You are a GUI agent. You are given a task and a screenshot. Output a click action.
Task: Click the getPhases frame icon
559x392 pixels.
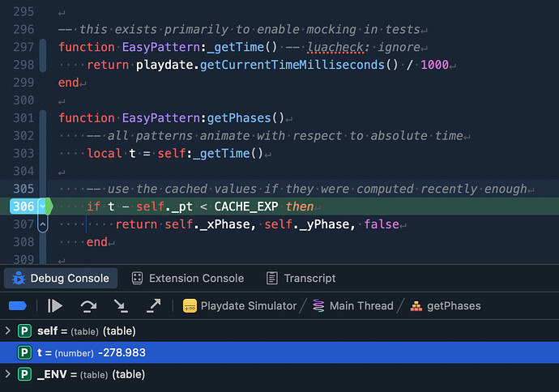(x=416, y=306)
